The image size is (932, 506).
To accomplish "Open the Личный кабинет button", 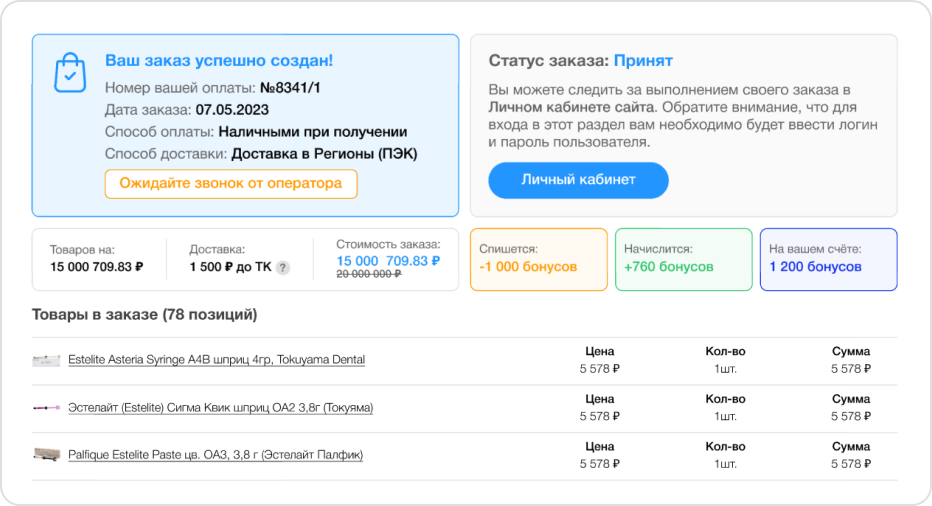I will 578,180.
